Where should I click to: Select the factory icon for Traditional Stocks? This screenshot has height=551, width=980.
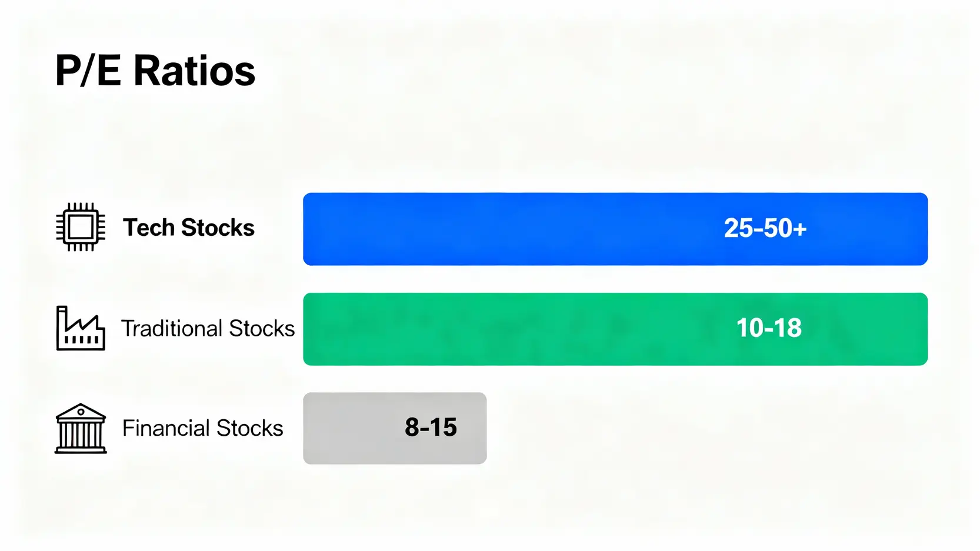[x=81, y=328]
